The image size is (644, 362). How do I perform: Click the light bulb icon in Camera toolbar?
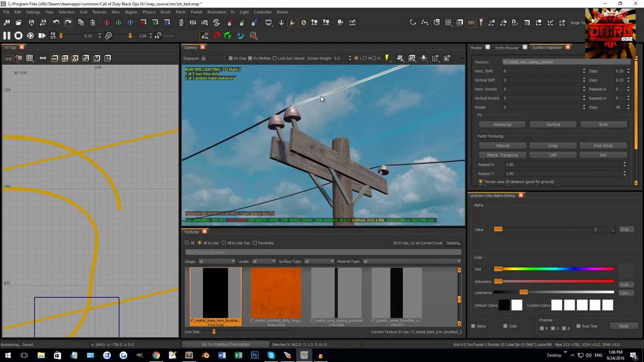pyautogui.click(x=424, y=58)
